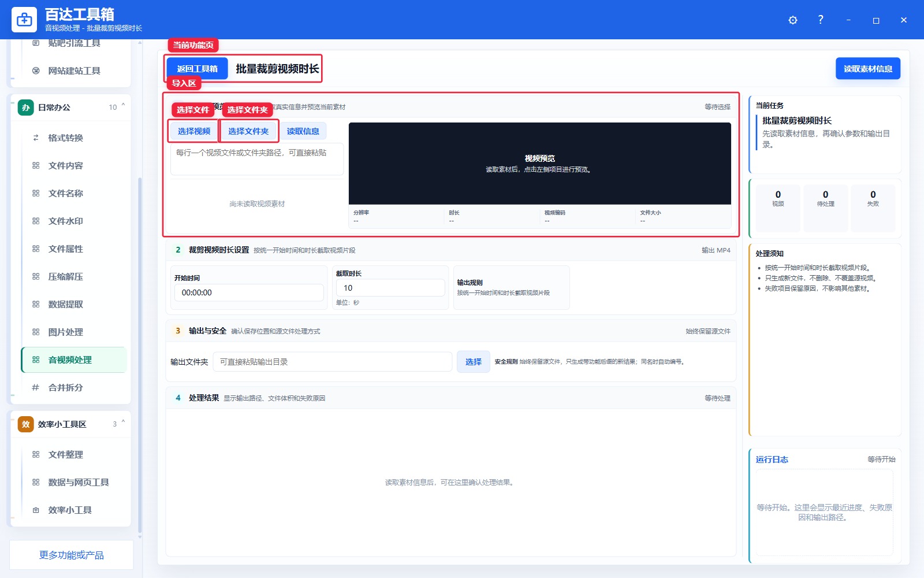
Task: Click the 输出文件夹 path input
Action: click(333, 362)
